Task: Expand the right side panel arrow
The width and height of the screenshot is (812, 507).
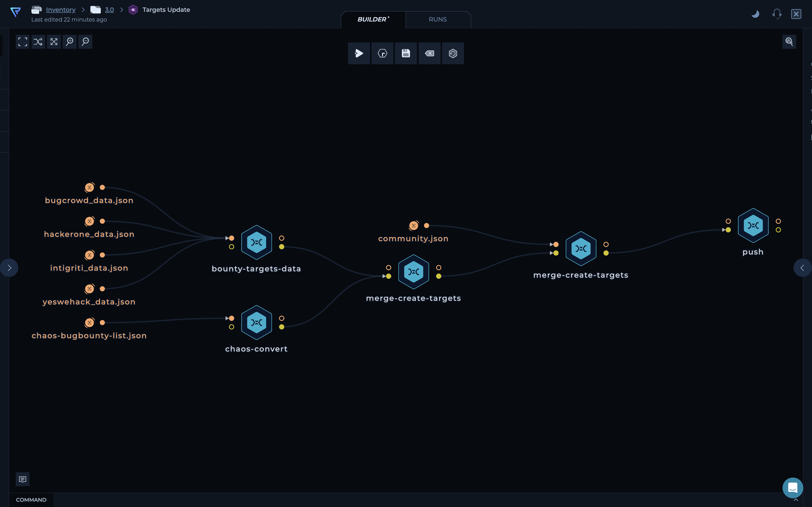Action: click(x=802, y=268)
